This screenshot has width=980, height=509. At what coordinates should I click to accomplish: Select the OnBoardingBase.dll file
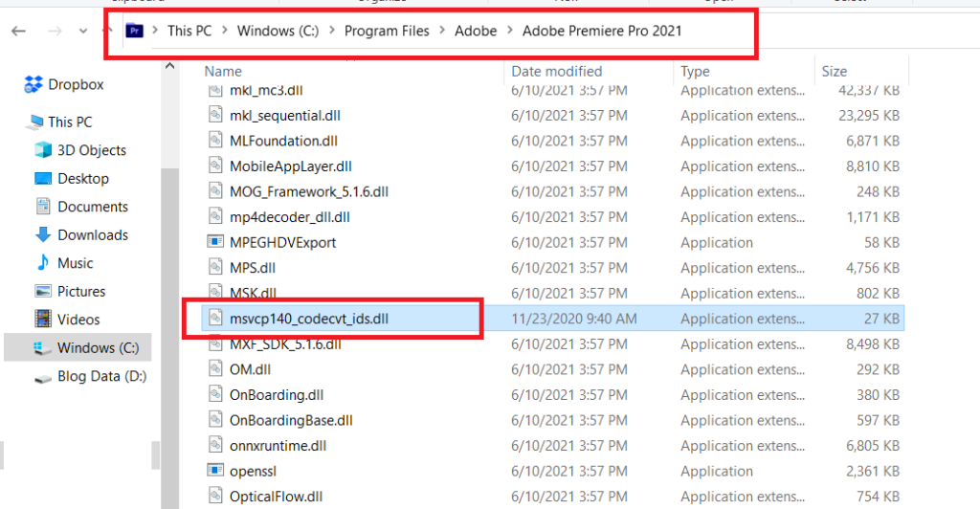[x=291, y=420]
